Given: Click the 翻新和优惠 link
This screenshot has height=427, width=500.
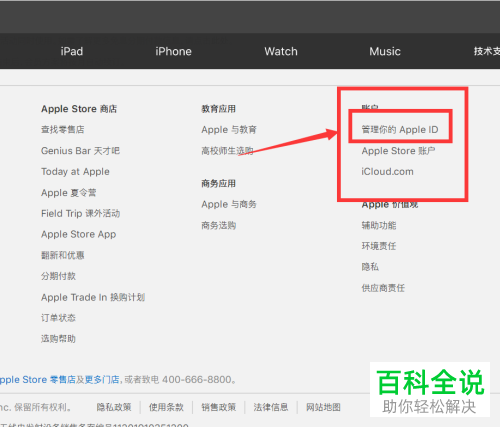Looking at the screenshot, I should (63, 255).
